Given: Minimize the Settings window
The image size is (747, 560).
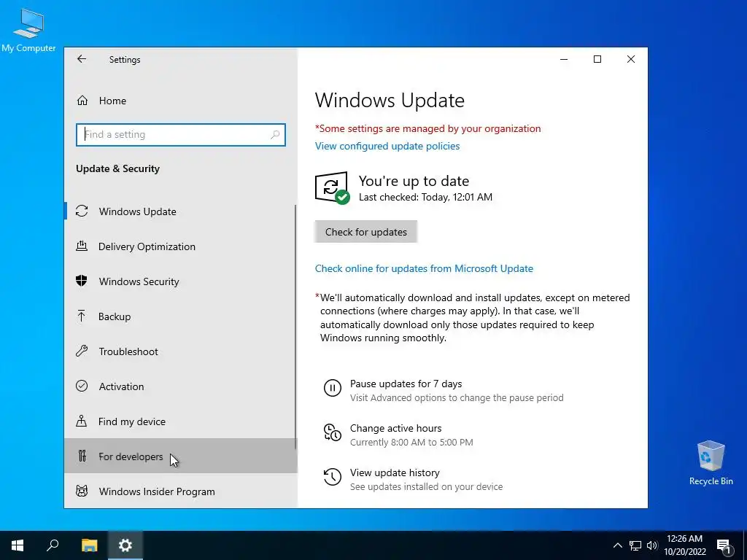Looking at the screenshot, I should pyautogui.click(x=564, y=59).
